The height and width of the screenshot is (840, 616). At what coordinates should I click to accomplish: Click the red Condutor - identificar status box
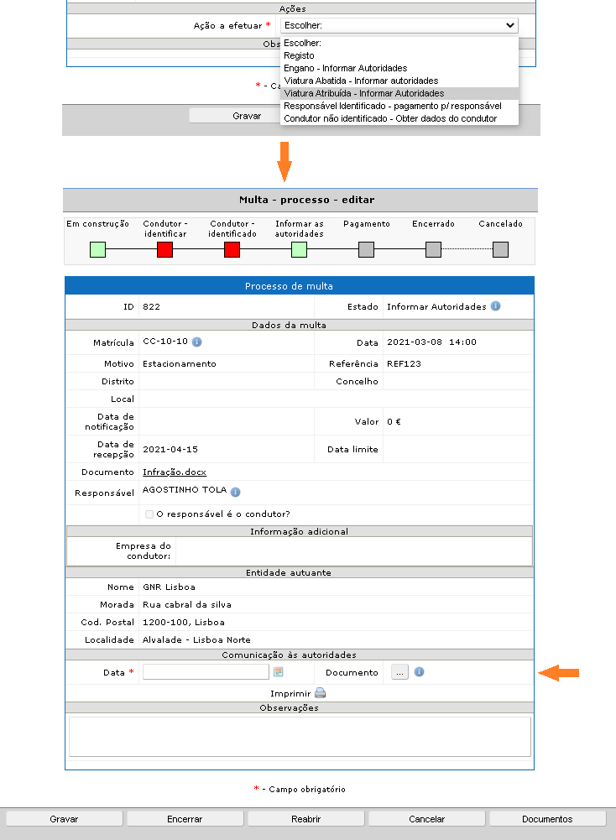164,249
